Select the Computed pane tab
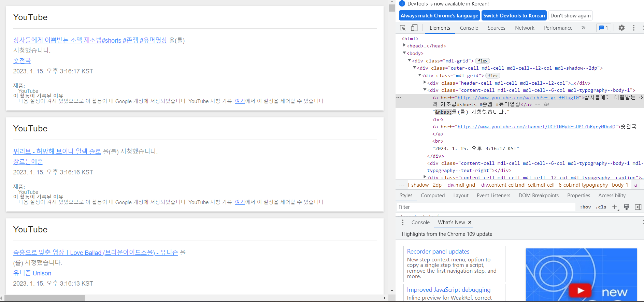Image resolution: width=644 pixels, height=302 pixels. pyautogui.click(x=433, y=196)
